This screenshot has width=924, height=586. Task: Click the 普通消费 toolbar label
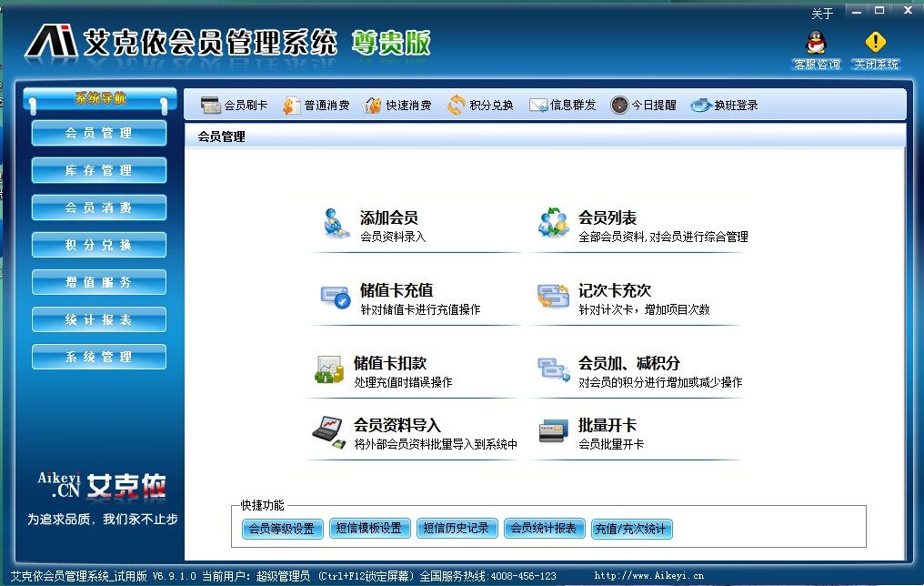pyautogui.click(x=327, y=105)
